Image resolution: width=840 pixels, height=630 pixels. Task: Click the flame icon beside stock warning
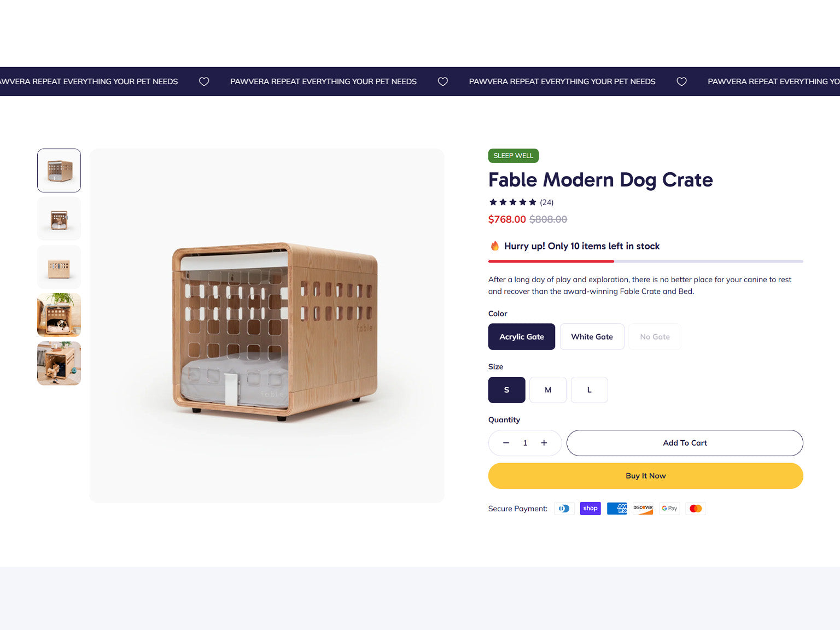coord(495,246)
